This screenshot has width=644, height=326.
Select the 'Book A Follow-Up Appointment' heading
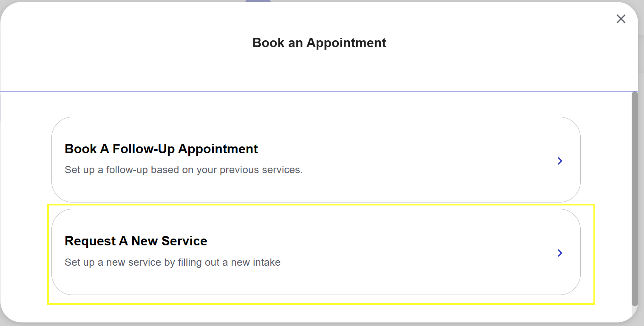point(161,149)
